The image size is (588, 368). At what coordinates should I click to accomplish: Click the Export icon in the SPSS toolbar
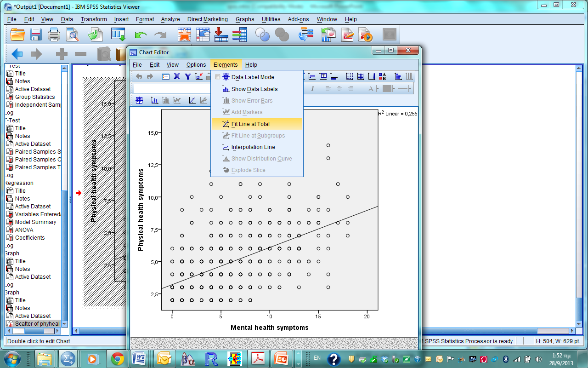(x=96, y=35)
